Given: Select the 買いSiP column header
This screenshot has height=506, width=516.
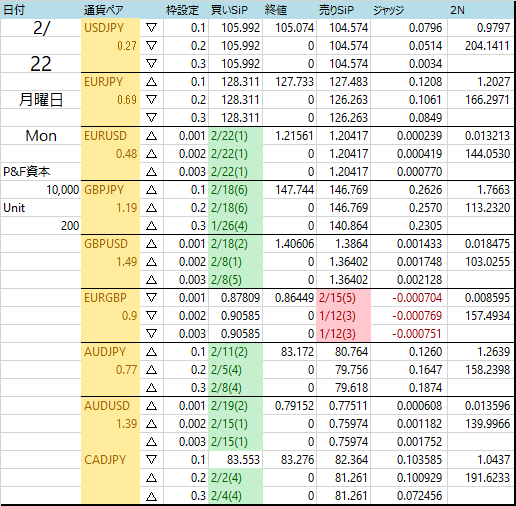Looking at the screenshot, I should tap(235, 10).
